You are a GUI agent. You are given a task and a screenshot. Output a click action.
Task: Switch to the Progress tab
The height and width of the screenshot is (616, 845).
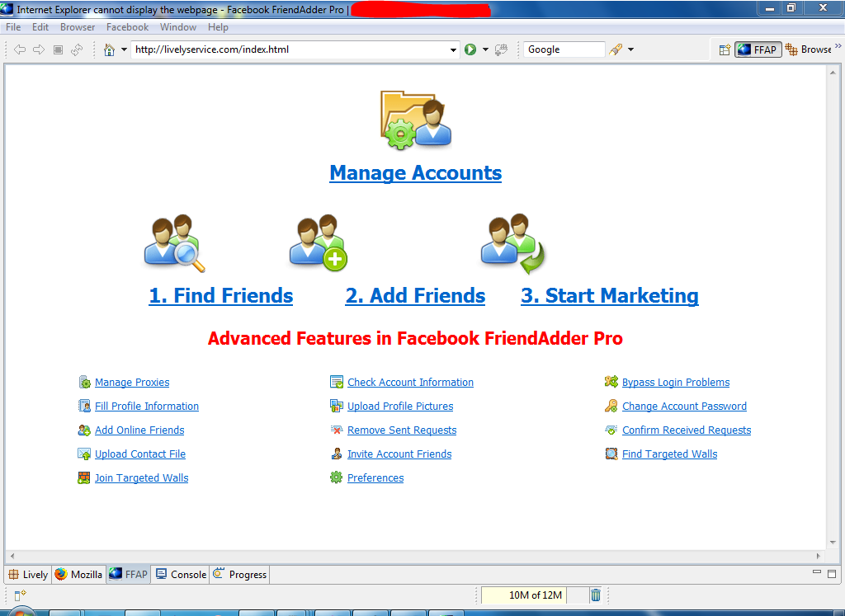coord(240,575)
